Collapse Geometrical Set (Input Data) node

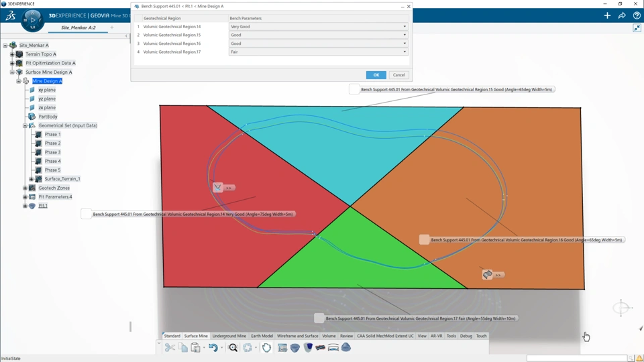click(x=25, y=125)
